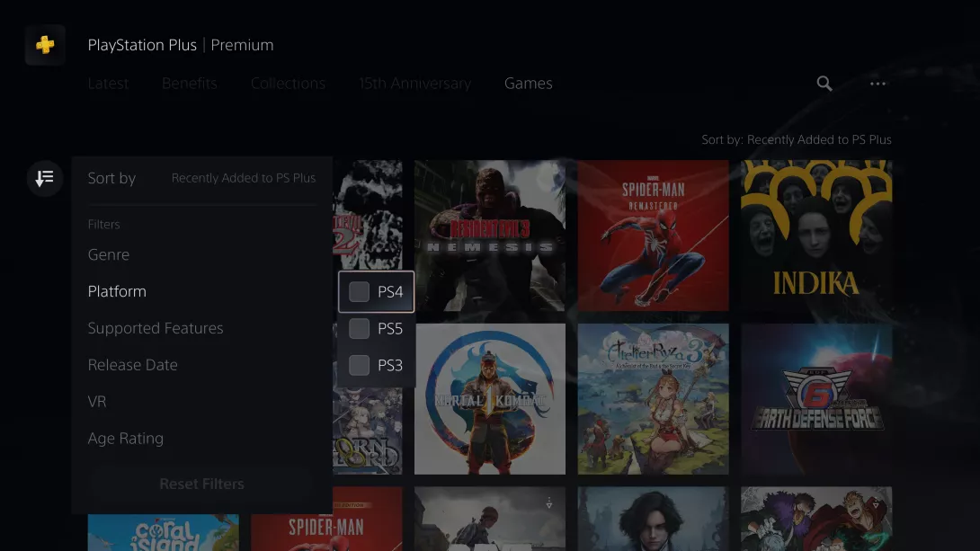980x551 pixels.
Task: Open the Mortal Kombat 1 game tile
Action: 490,398
